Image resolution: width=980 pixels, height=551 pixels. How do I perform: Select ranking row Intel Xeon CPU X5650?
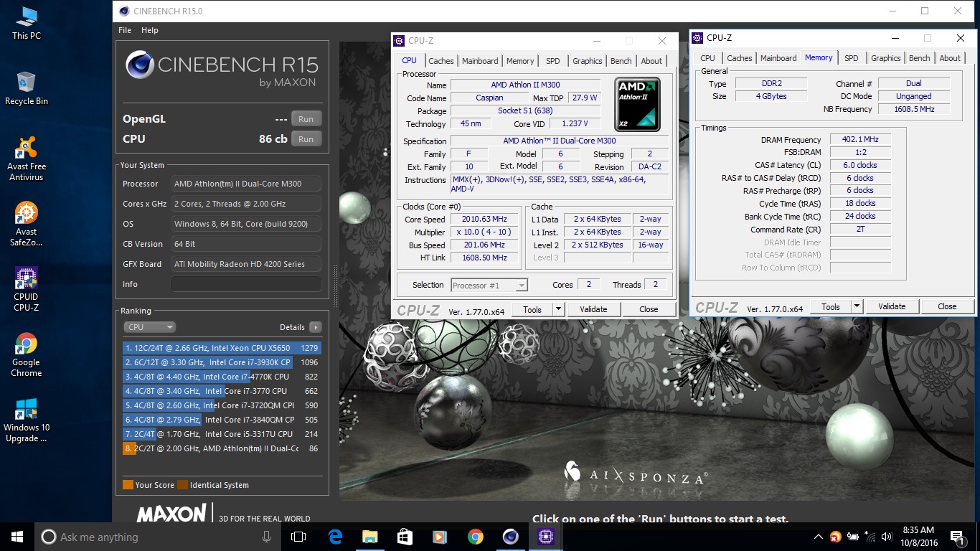pos(221,348)
